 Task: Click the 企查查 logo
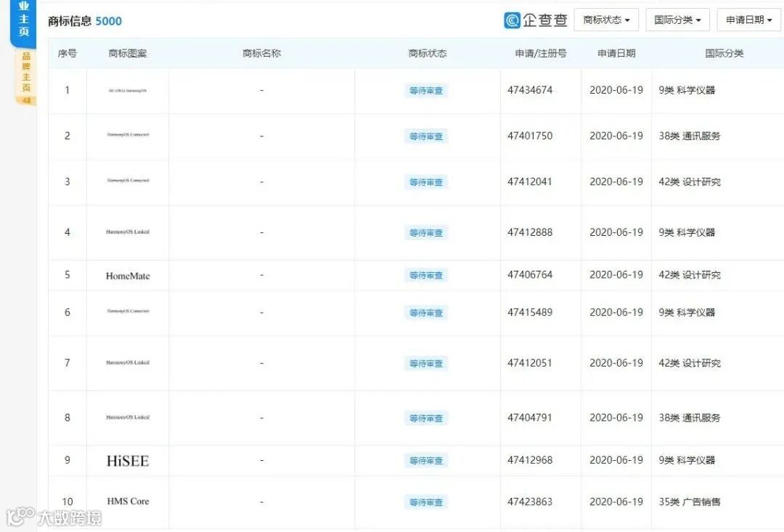click(x=536, y=20)
